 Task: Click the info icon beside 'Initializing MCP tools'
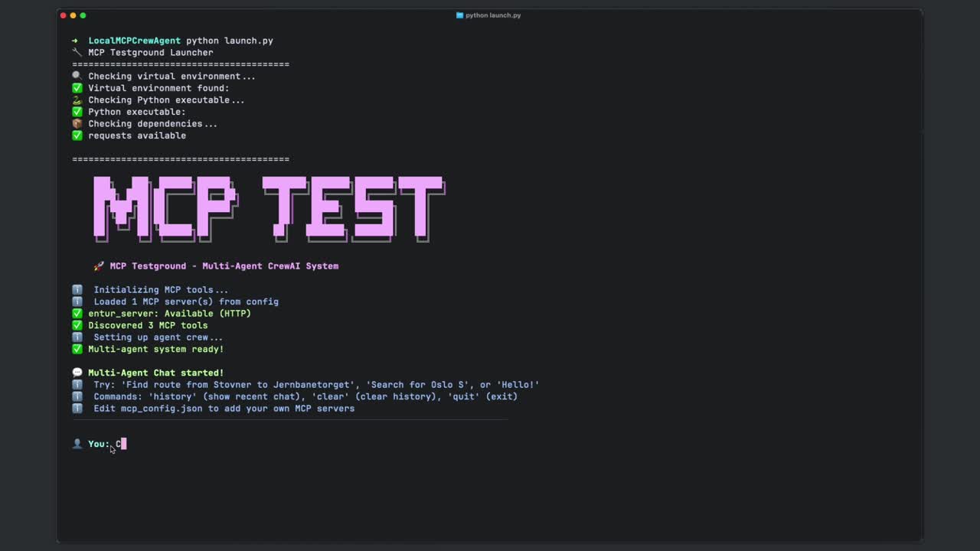tap(77, 290)
